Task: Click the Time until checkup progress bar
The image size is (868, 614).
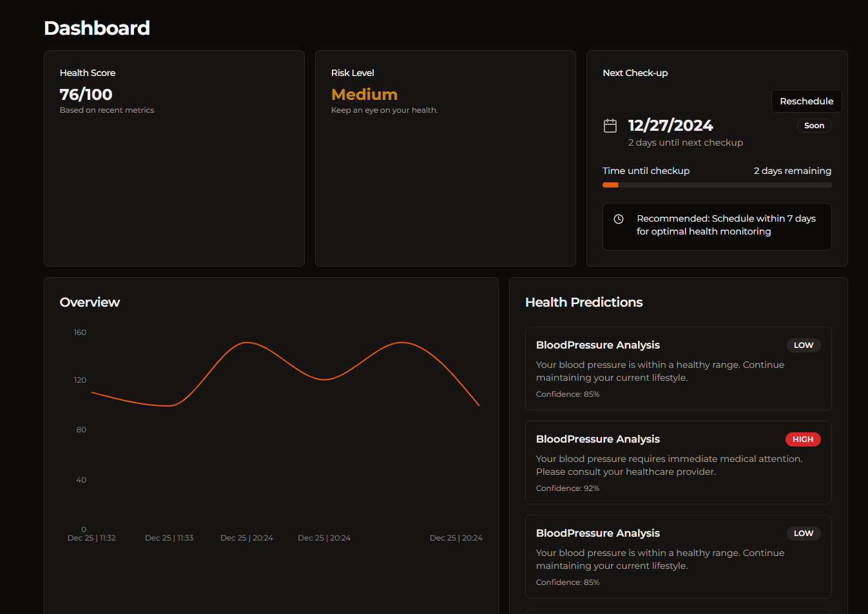Action: 717,185
